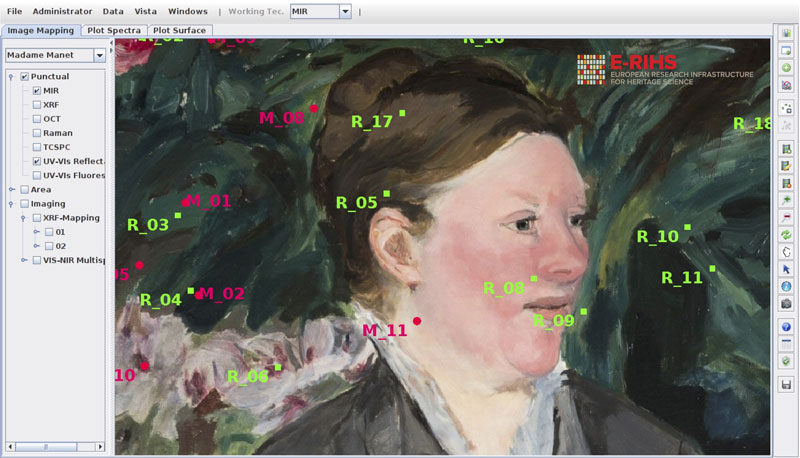Click the film strip with pencil edit icon

[786, 166]
